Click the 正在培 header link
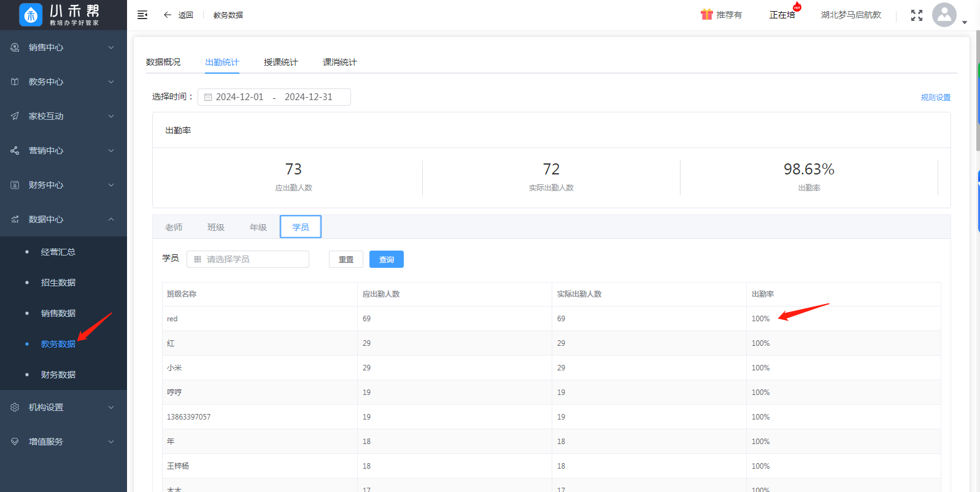Image resolution: width=980 pixels, height=492 pixels. (x=782, y=15)
